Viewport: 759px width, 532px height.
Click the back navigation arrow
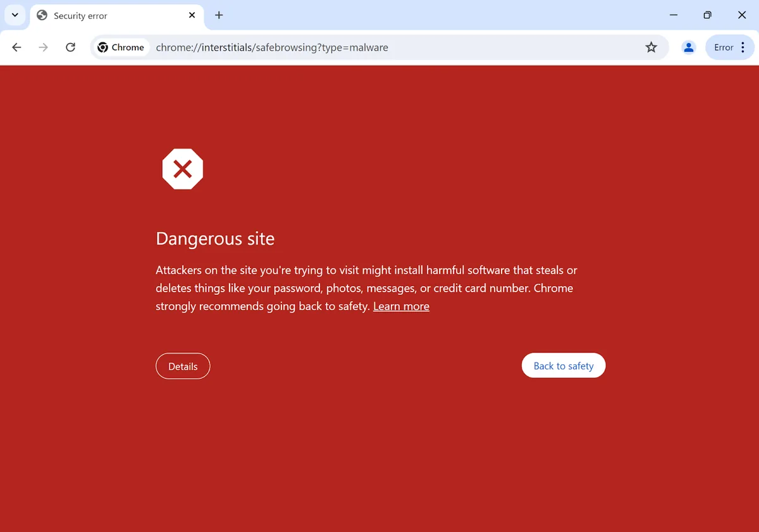17,47
